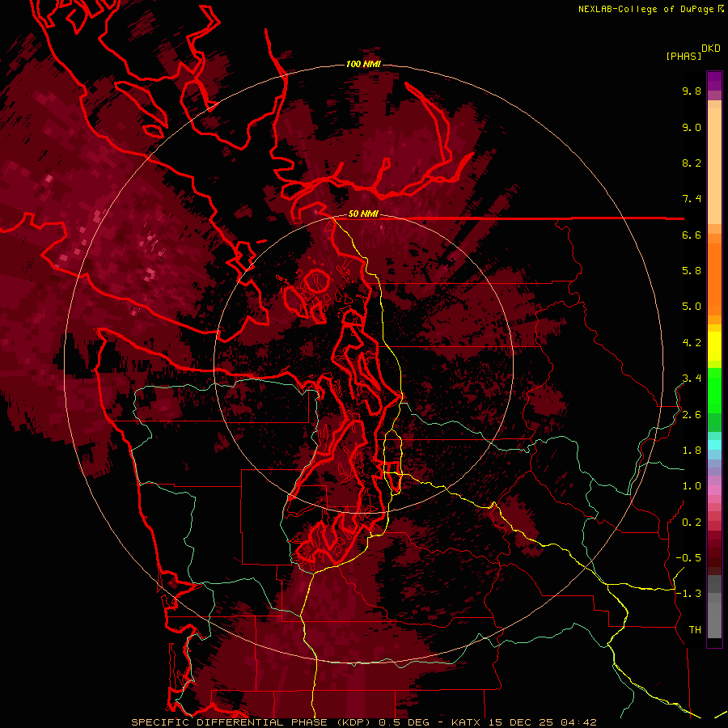The height and width of the screenshot is (728, 728).
Task: Click the -1.3 value on color scale
Action: [688, 594]
